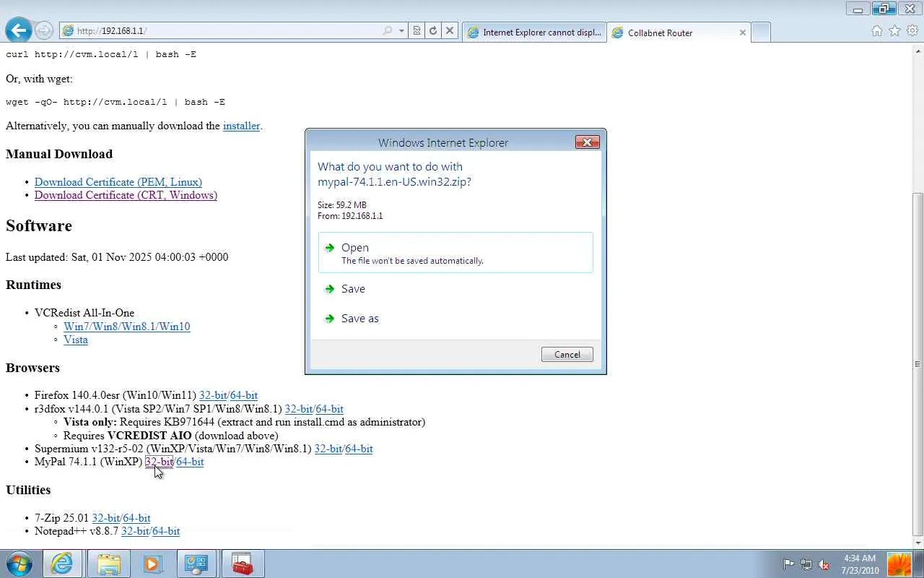Download 7-Zip 25.01 32-bit

pyautogui.click(x=105, y=518)
